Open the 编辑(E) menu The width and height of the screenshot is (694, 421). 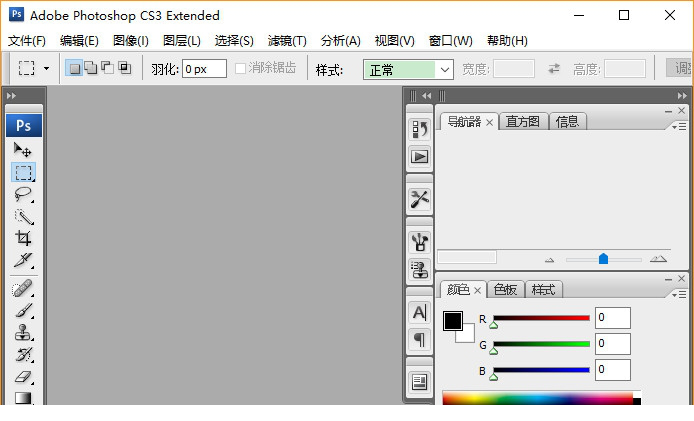click(x=79, y=41)
